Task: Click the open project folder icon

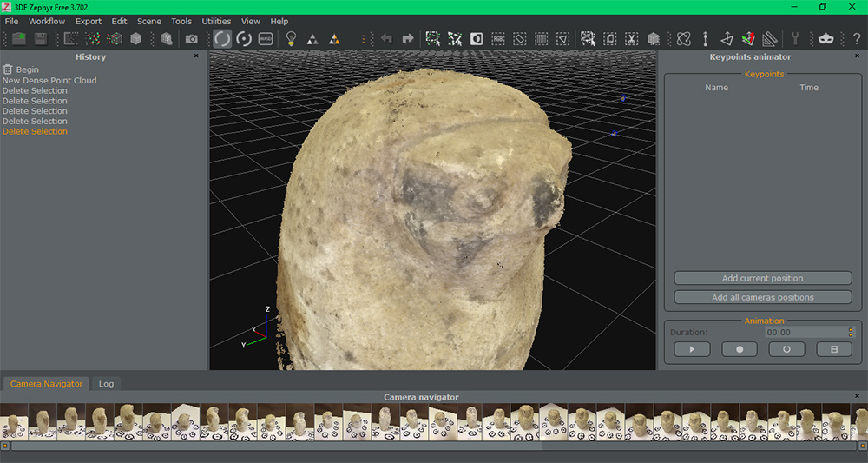Action: (18, 39)
